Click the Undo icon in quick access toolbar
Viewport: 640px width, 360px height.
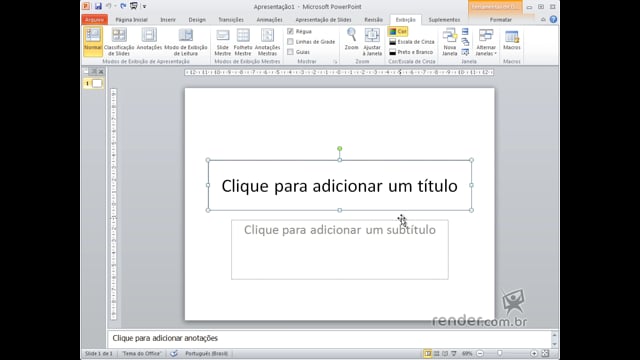(x=109, y=6)
